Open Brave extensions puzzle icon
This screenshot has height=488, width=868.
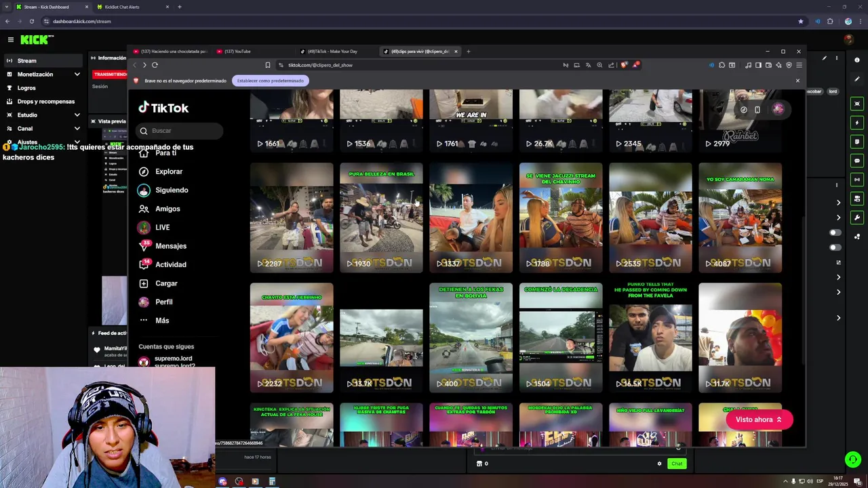[722, 65]
